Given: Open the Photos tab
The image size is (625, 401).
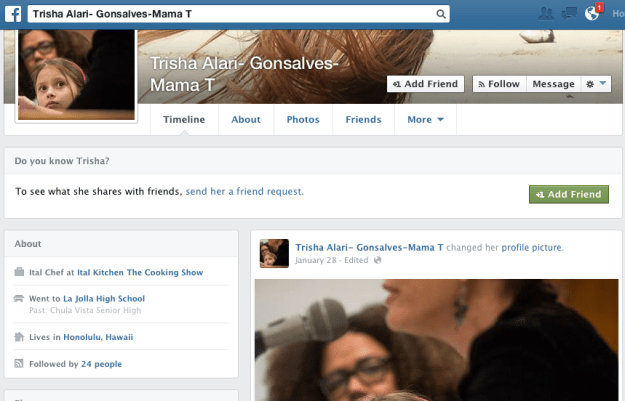Looking at the screenshot, I should pos(303,120).
